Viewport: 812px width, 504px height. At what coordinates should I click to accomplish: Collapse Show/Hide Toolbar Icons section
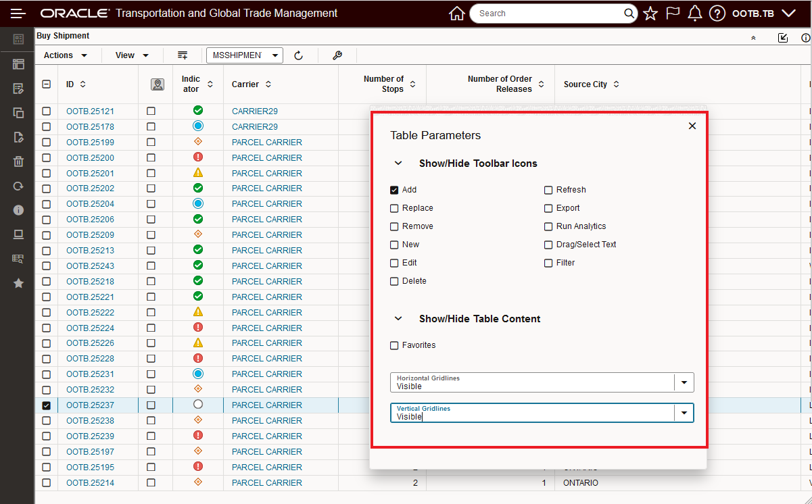(398, 163)
